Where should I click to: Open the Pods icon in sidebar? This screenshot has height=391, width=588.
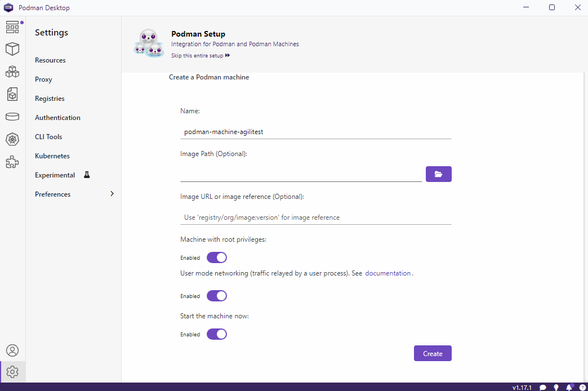pyautogui.click(x=12, y=72)
